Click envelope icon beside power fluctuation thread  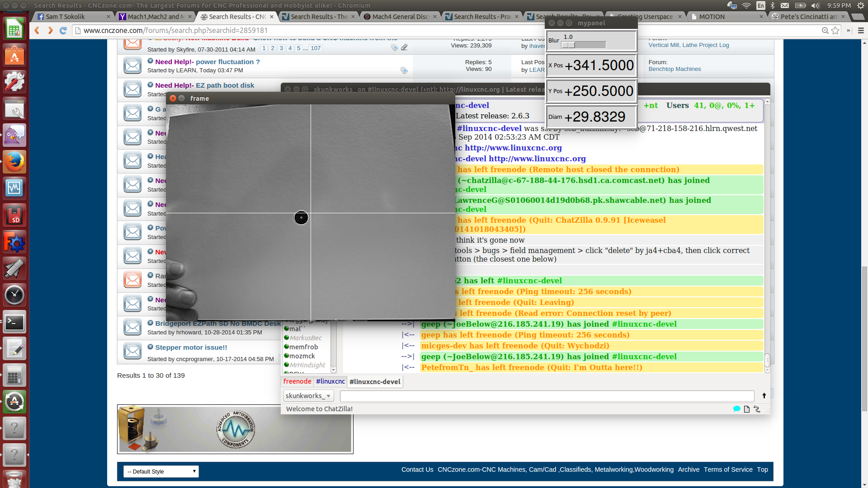pyautogui.click(x=132, y=66)
